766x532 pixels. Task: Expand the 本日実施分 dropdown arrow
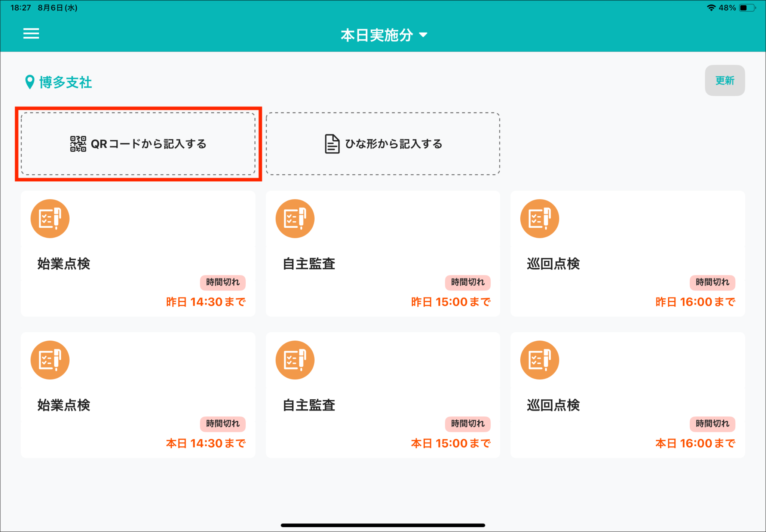pos(423,35)
